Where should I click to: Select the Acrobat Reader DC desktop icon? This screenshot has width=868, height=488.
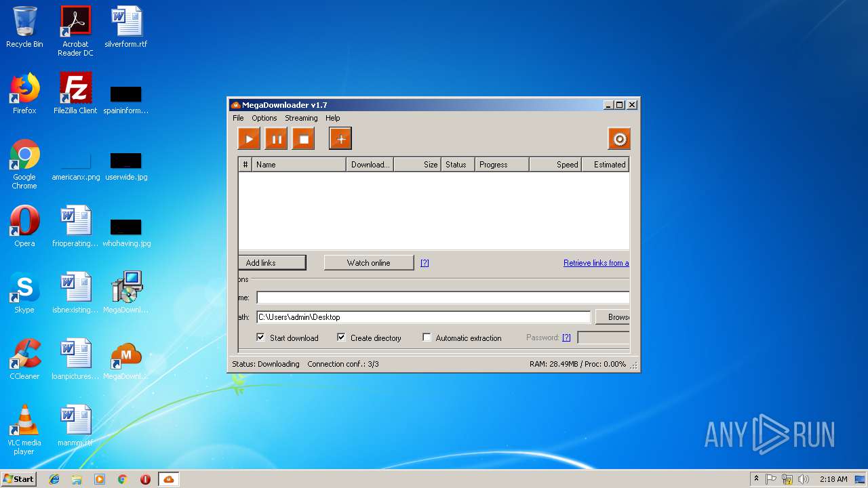pos(75,31)
